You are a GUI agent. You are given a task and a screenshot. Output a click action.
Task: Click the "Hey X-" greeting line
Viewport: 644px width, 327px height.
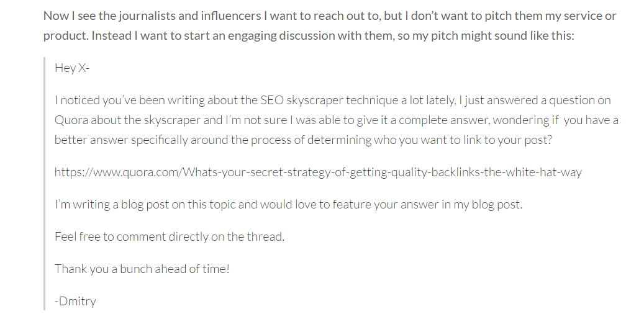(72, 68)
